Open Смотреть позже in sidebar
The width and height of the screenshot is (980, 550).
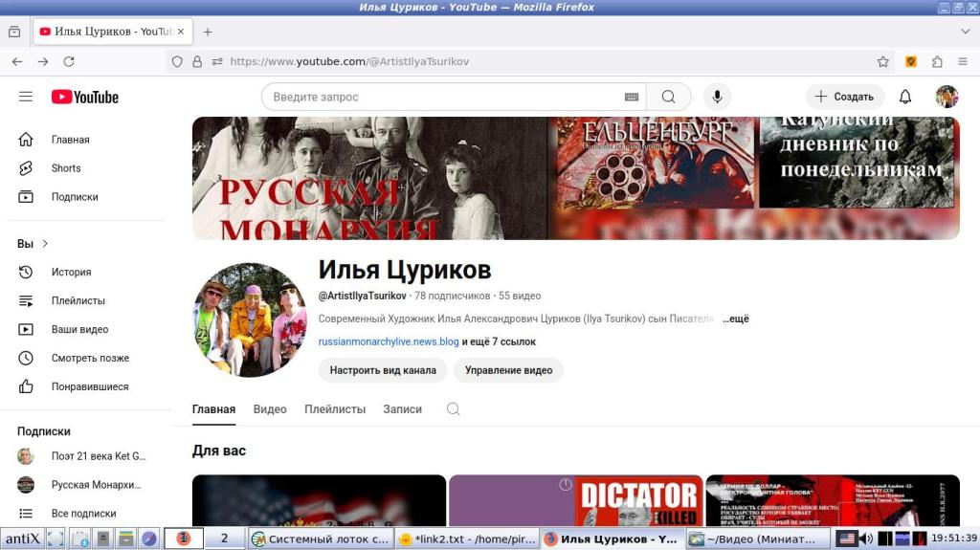(x=85, y=358)
